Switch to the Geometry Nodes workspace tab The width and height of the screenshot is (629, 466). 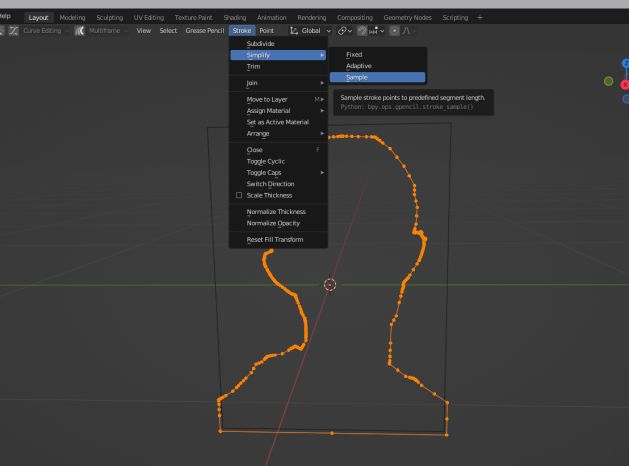[x=408, y=18]
